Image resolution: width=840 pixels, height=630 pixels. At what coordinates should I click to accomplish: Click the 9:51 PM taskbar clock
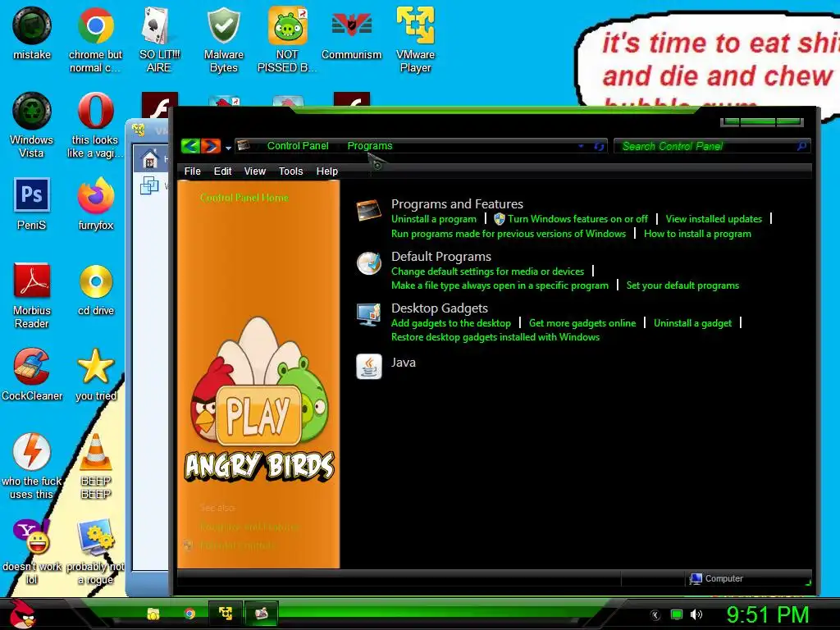pos(767,614)
